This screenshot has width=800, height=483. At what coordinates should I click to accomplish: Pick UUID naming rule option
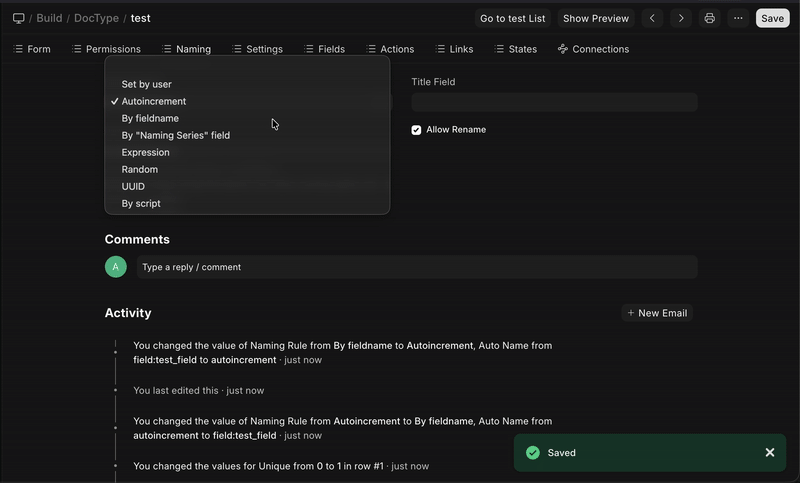click(x=133, y=186)
